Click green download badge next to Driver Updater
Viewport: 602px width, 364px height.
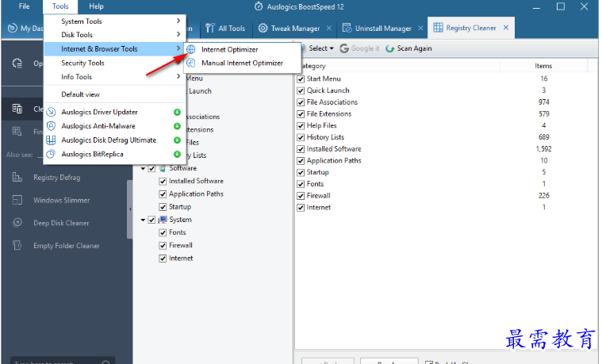[177, 112]
